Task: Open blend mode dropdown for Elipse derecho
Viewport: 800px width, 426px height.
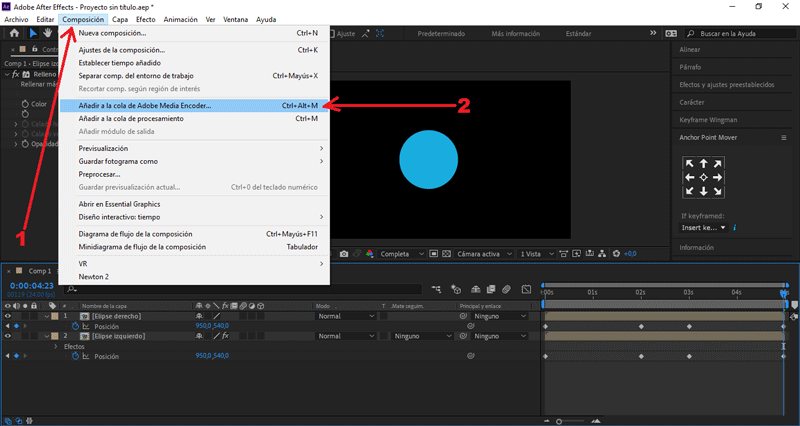Action: (x=345, y=316)
